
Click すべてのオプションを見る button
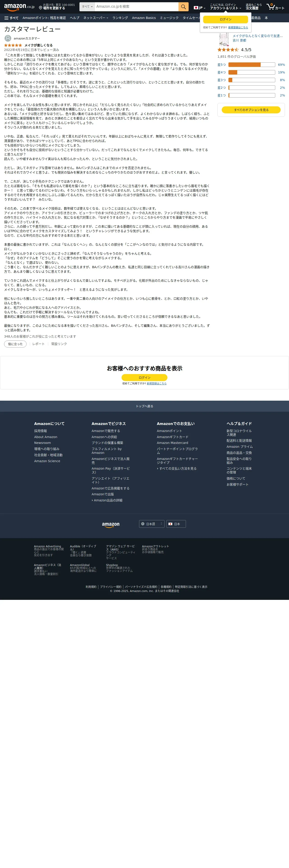[251, 110]
